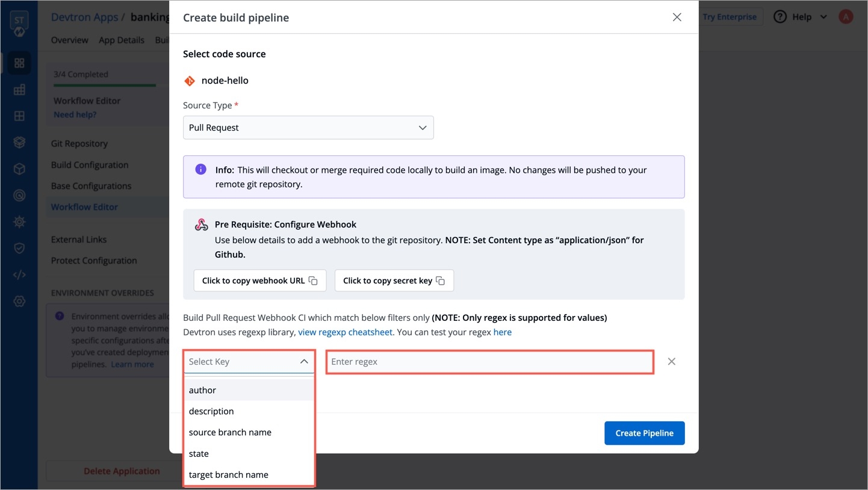
Task: Click the 3/4 Completed progress bar
Action: click(x=110, y=85)
